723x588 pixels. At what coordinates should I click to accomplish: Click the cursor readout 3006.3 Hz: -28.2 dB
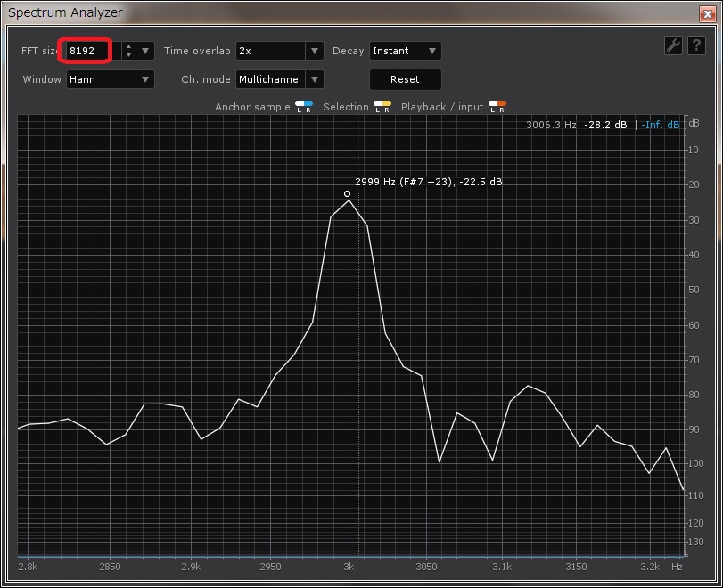[577, 125]
